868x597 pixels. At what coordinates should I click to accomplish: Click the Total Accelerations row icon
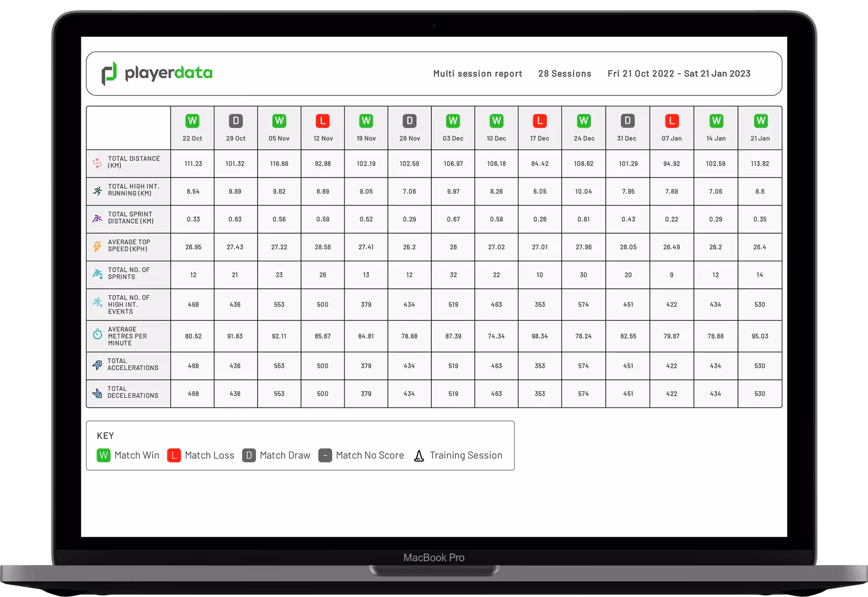click(x=97, y=365)
